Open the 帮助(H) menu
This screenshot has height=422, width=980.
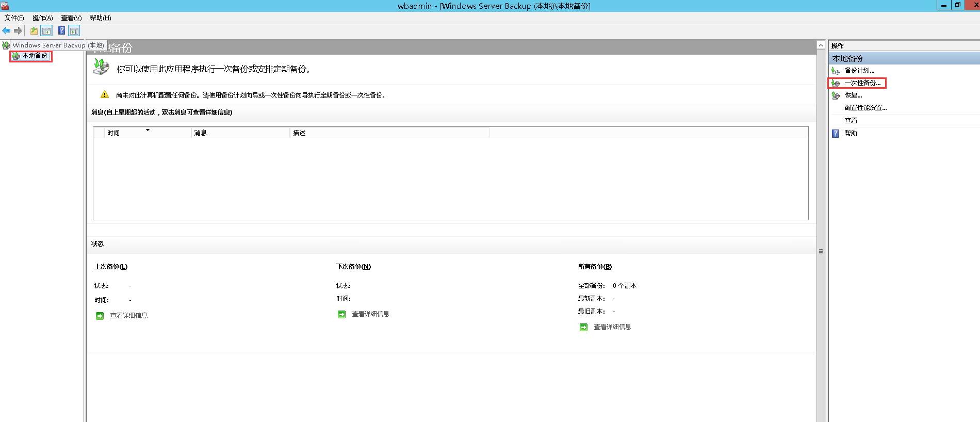pos(101,18)
